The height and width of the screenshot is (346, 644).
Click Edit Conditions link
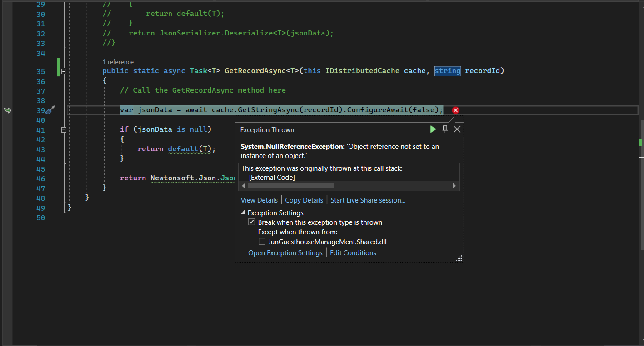coord(353,253)
